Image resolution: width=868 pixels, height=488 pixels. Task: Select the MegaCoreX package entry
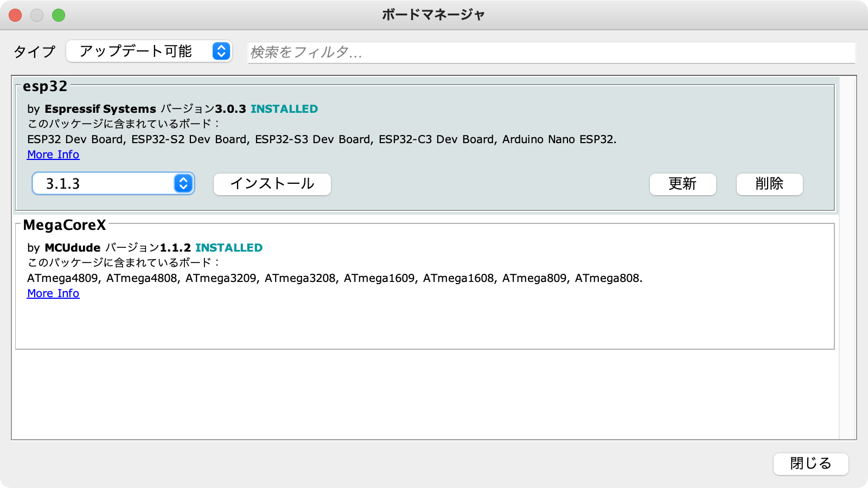click(x=425, y=284)
